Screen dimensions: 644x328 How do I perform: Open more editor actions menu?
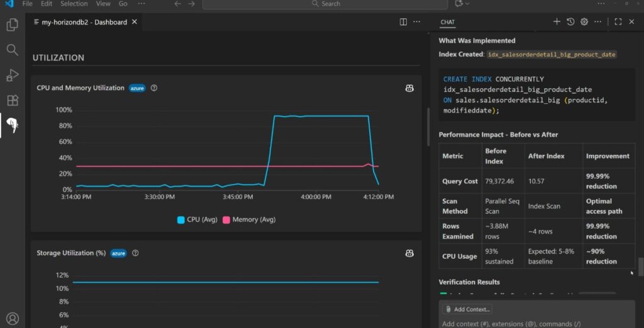coord(417,22)
